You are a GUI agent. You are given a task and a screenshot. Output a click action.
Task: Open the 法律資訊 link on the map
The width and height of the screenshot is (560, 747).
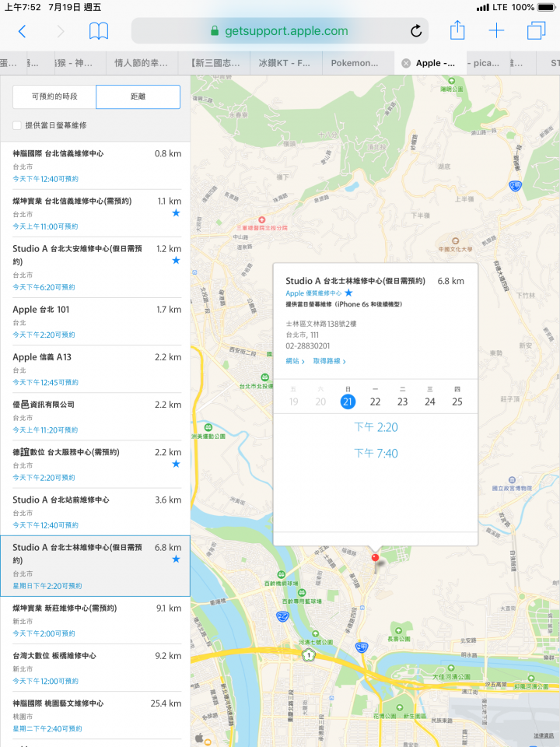(x=544, y=735)
